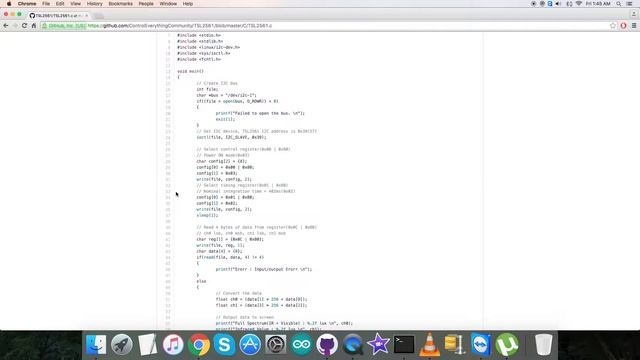Screen dimensions: 640x360
Task: Open the Edit menu
Action: [60, 4]
